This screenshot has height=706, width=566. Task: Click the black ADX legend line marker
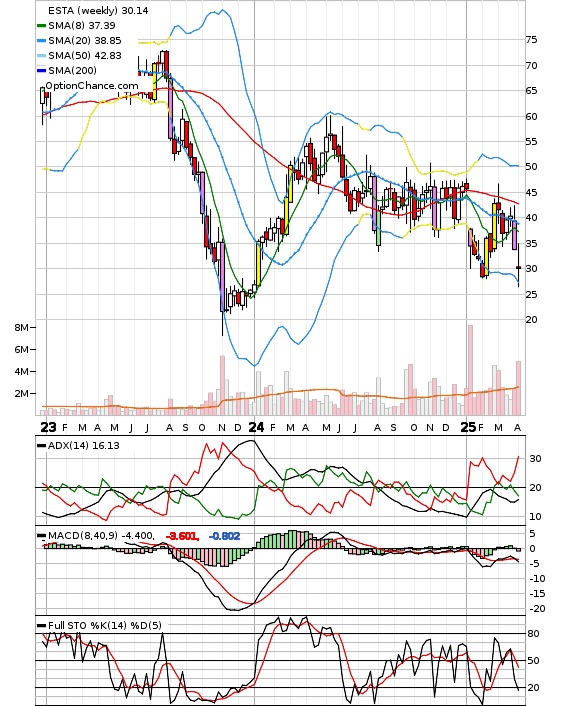pyautogui.click(x=41, y=446)
